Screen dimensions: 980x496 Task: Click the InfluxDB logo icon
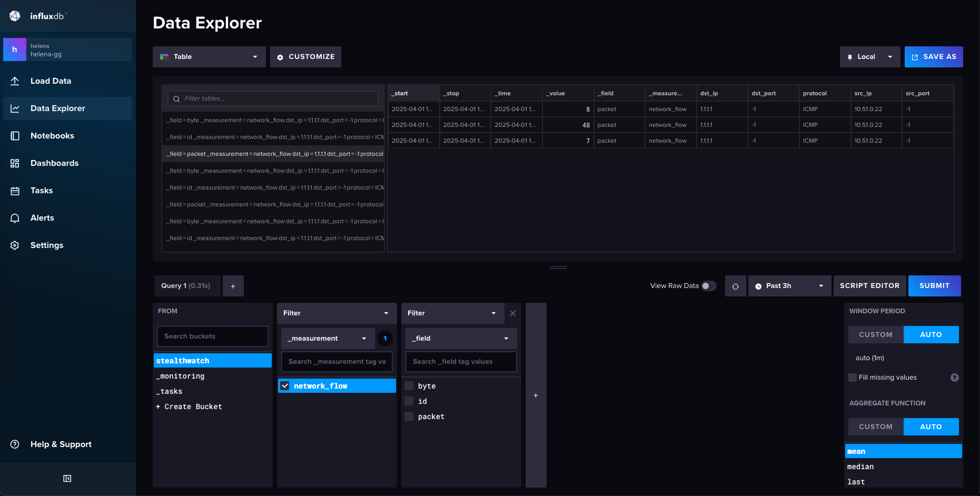click(15, 16)
